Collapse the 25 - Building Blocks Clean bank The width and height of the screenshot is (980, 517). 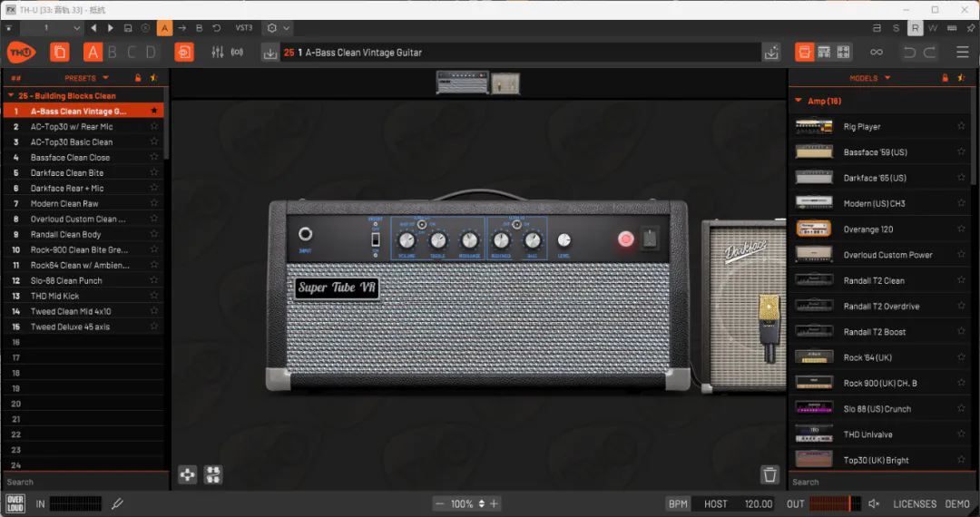[x=11, y=95]
